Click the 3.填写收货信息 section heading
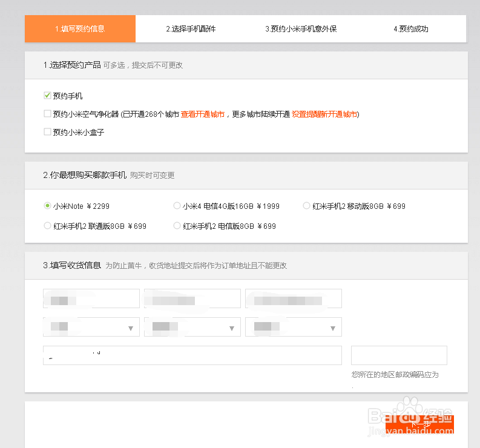The width and height of the screenshot is (480, 448). 72,265
